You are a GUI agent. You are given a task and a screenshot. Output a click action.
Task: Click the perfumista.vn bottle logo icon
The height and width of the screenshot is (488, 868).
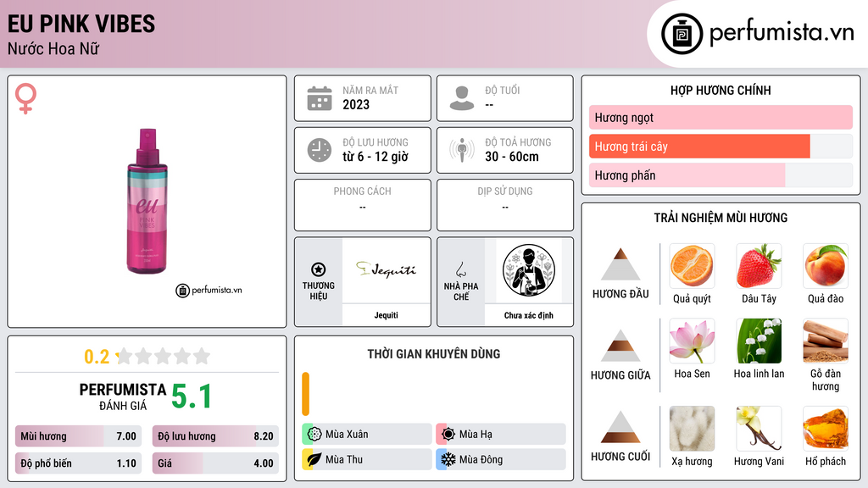(682, 34)
